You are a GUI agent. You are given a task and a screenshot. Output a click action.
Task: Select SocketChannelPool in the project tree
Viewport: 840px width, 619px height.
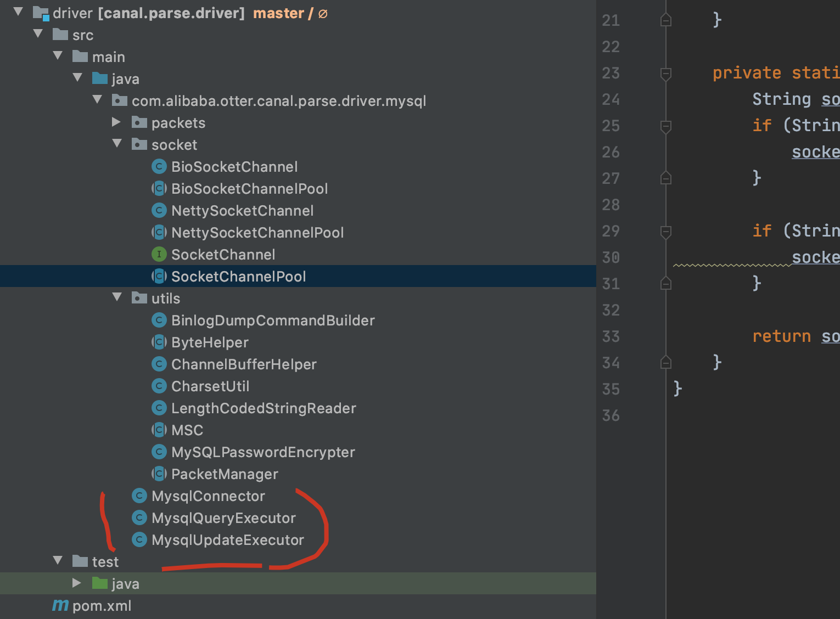(x=238, y=276)
